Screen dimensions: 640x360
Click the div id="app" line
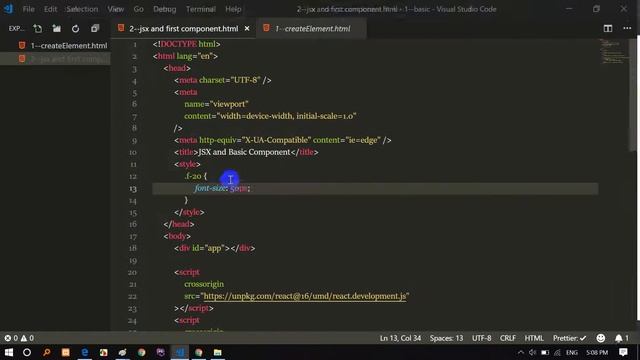pyautogui.click(x=214, y=248)
